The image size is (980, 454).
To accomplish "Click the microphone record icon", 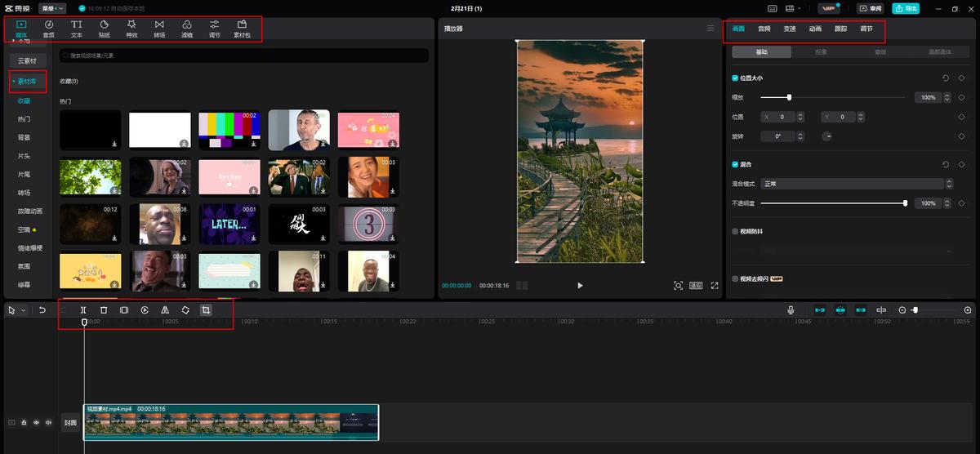I will click(791, 310).
